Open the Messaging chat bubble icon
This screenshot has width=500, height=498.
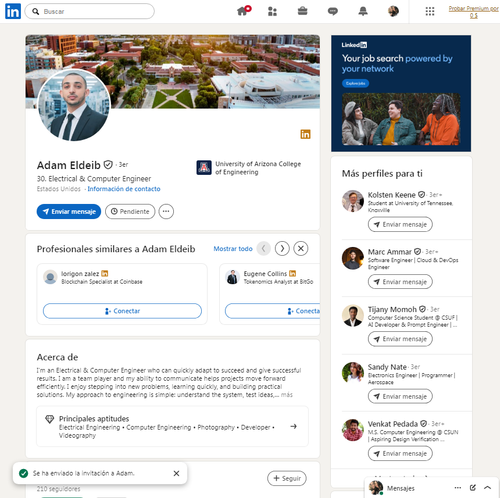pyautogui.click(x=332, y=11)
